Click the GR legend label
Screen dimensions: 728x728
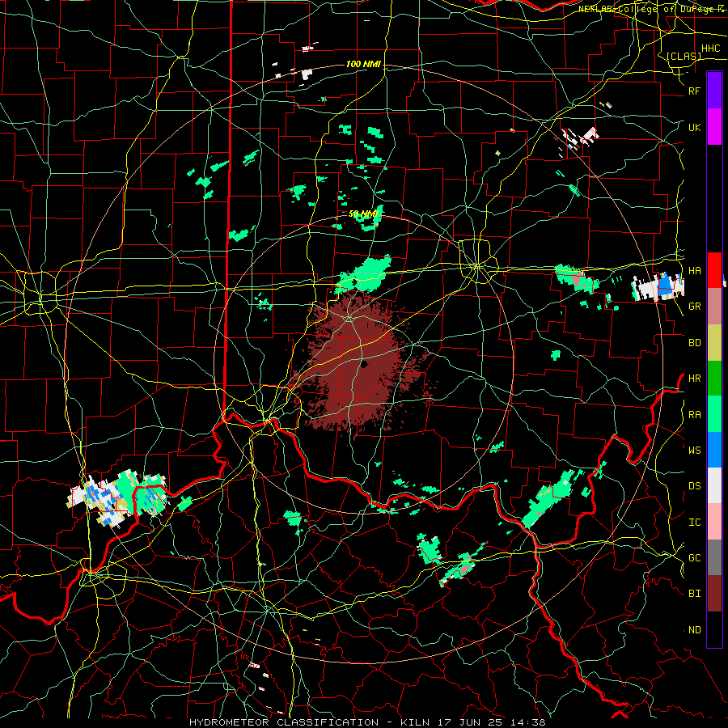[694, 306]
